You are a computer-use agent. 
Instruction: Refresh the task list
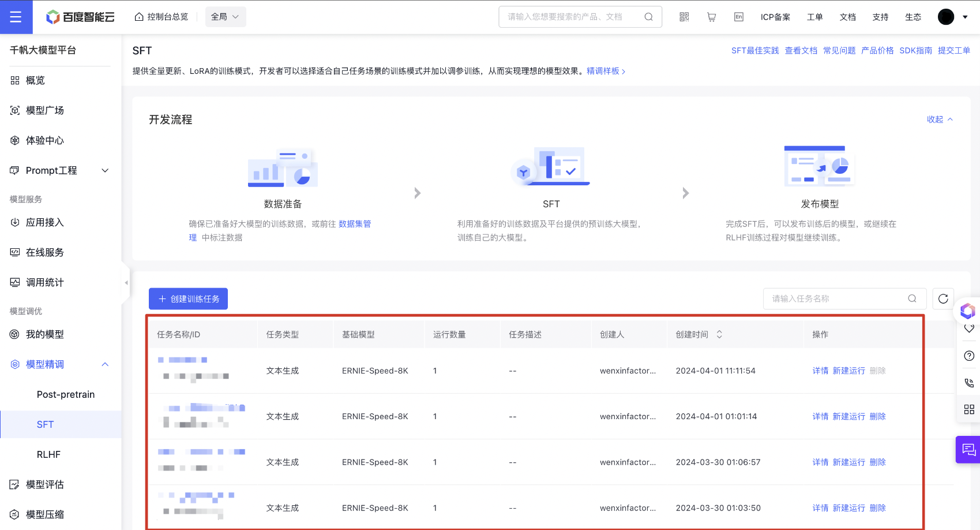point(943,298)
